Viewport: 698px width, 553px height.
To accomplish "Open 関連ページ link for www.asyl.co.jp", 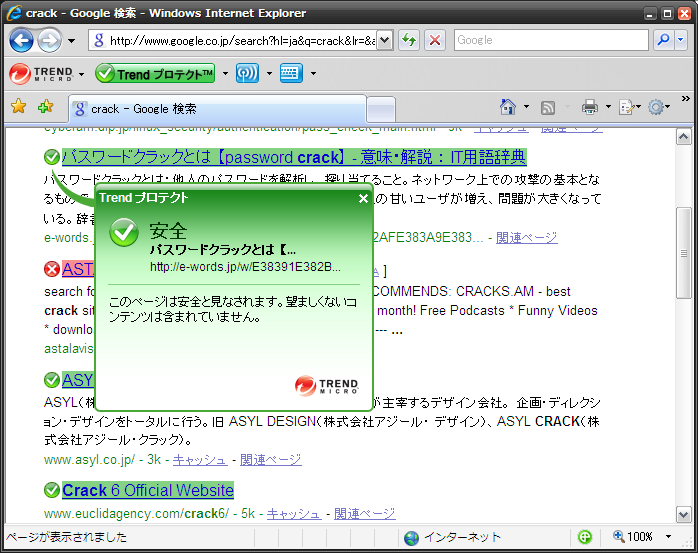I will click(271, 459).
